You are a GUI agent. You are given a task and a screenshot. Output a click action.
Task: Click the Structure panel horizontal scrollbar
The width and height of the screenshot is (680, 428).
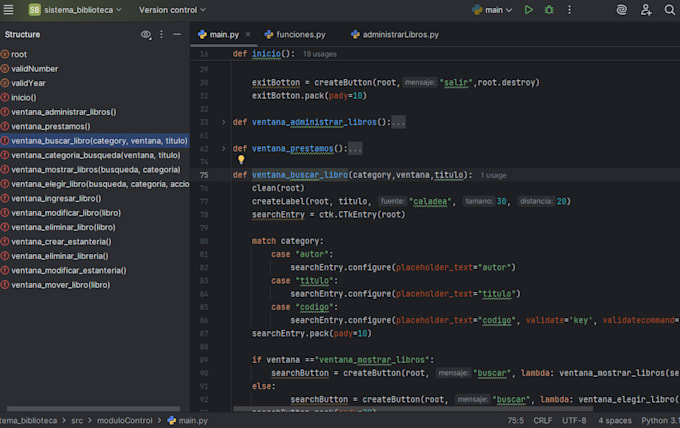(93, 408)
